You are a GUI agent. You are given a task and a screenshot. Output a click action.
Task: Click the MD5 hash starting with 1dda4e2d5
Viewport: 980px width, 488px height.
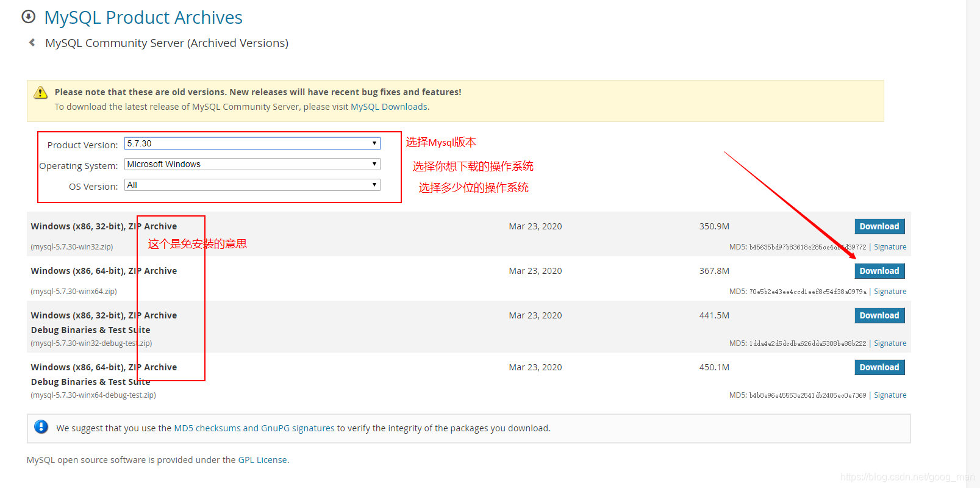click(x=807, y=343)
